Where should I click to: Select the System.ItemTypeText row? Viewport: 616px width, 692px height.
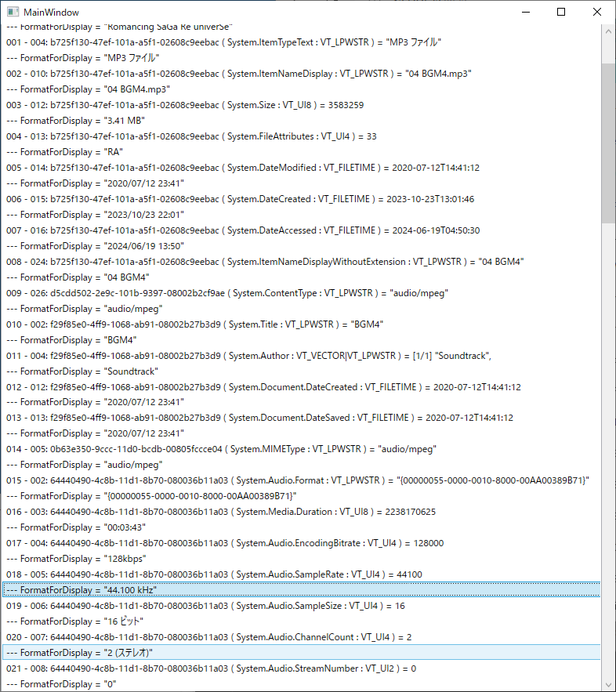[x=302, y=42]
